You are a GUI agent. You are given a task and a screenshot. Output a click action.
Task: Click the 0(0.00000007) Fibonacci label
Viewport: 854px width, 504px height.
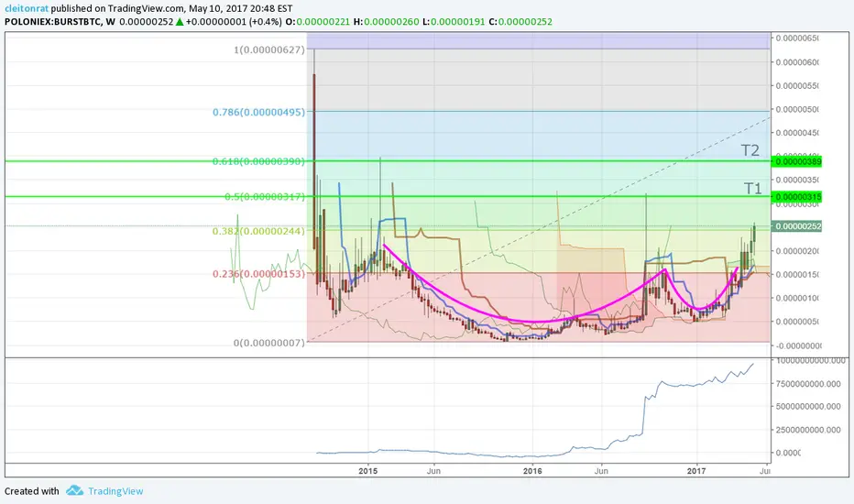click(269, 343)
